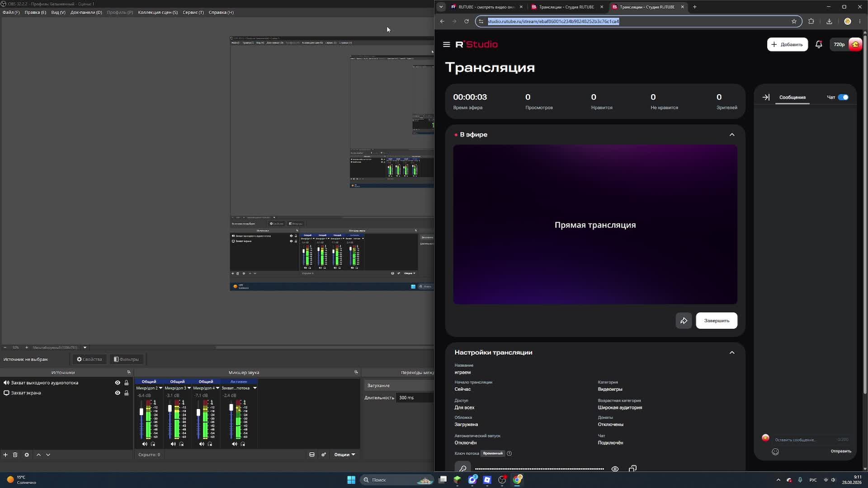Mute the 'Микр/доп 3' audio channel
The height and width of the screenshot is (488, 868).
173,444
